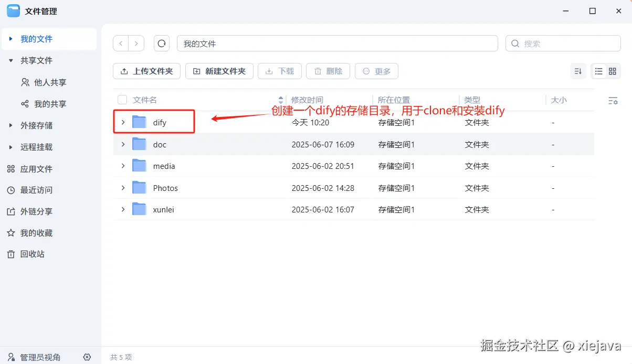The height and width of the screenshot is (364, 632).
Task: Click the xunlei folder icon
Action: (139, 209)
